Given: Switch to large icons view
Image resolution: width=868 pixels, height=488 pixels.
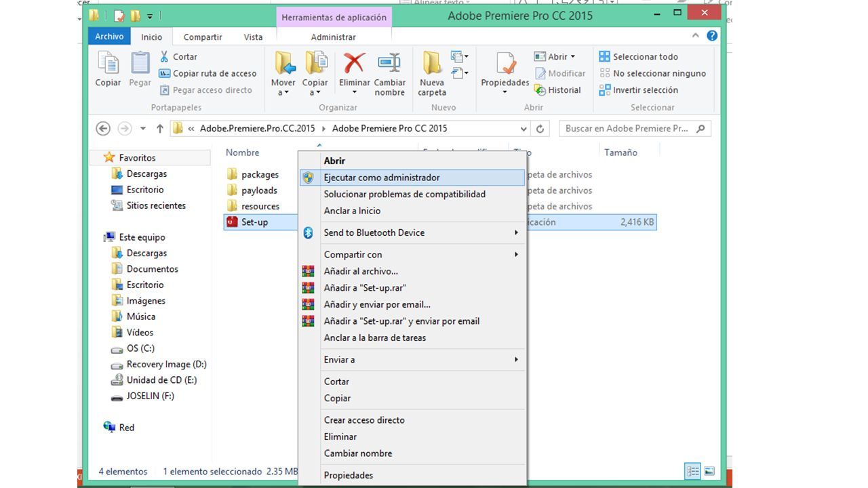Looking at the screenshot, I should (709, 471).
